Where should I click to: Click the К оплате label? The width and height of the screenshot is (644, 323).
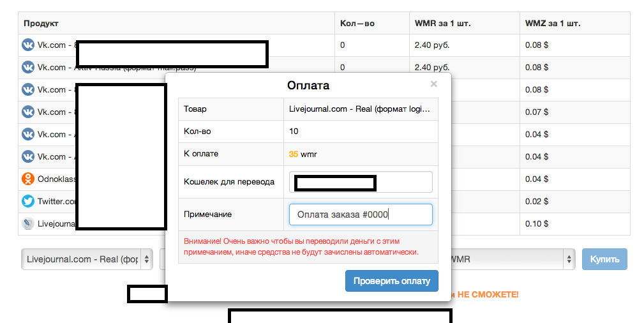pyautogui.click(x=201, y=154)
